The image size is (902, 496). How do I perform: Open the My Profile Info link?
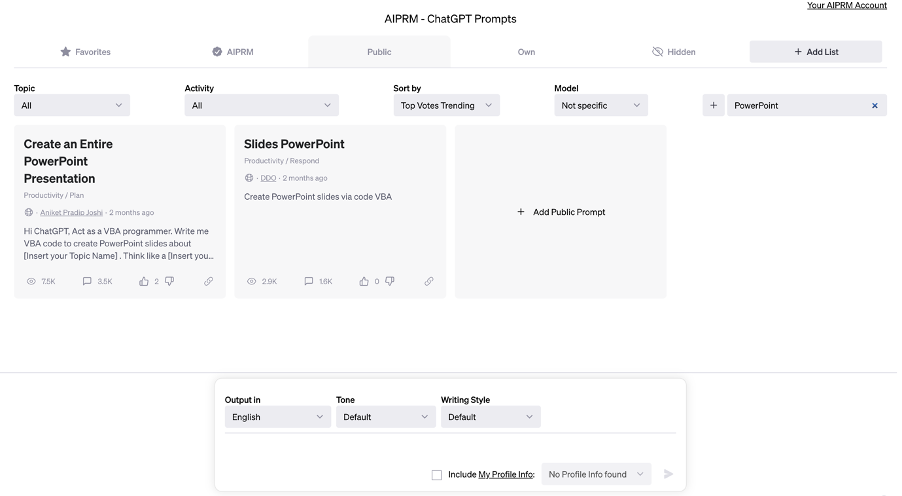[x=506, y=475]
